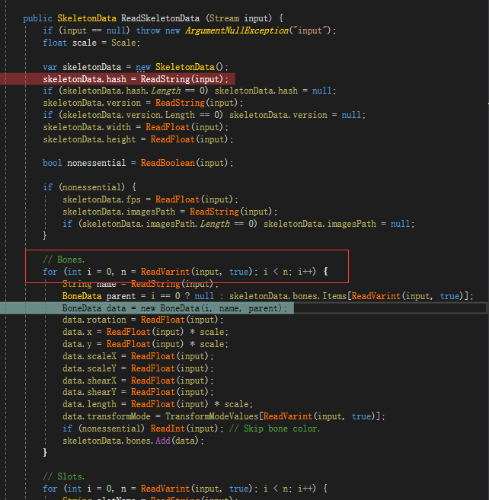Click ReadFloat on the data.shearY line

[153, 392]
